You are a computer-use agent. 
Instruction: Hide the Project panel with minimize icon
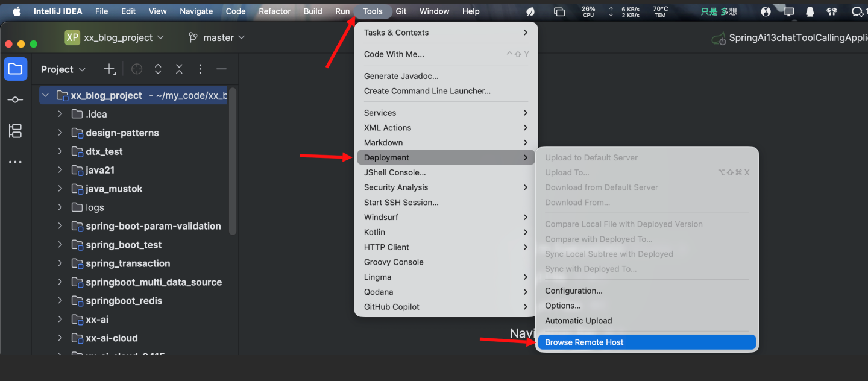[221, 69]
